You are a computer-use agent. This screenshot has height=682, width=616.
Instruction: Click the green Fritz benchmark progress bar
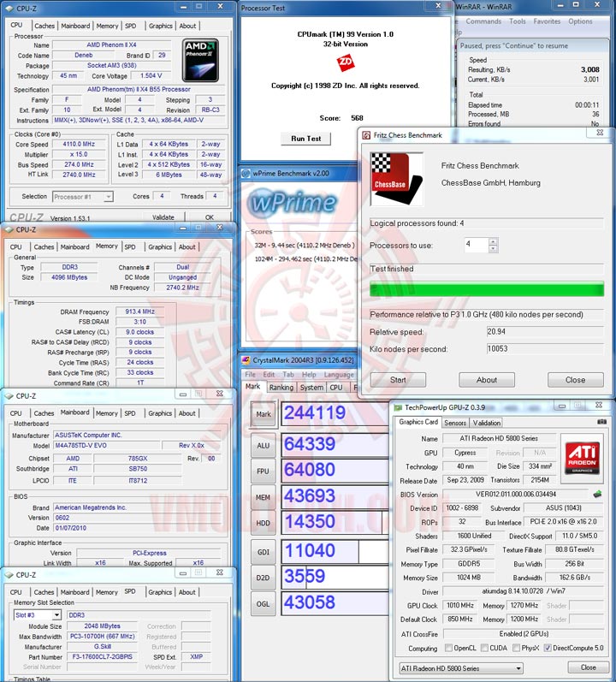click(487, 289)
